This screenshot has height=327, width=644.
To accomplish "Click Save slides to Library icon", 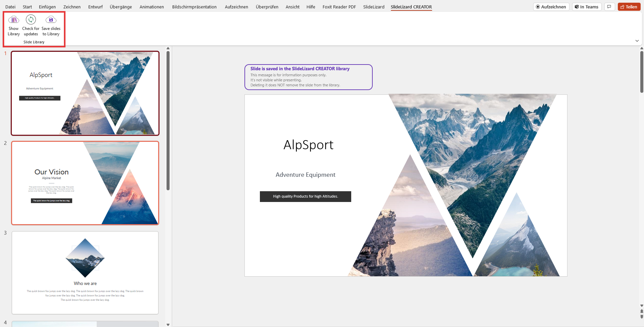I will click(51, 25).
